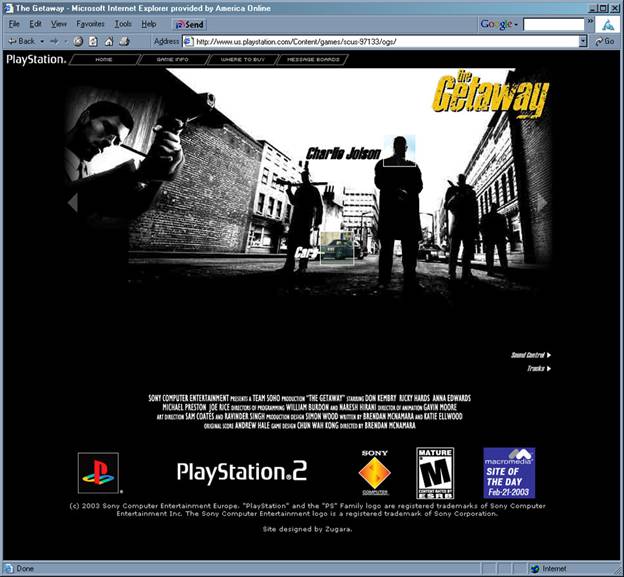Open the MESSAGE BOARDS site tab

click(x=313, y=60)
